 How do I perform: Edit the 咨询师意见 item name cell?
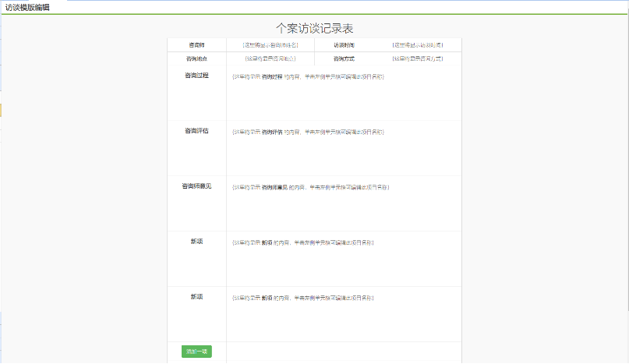coord(196,186)
